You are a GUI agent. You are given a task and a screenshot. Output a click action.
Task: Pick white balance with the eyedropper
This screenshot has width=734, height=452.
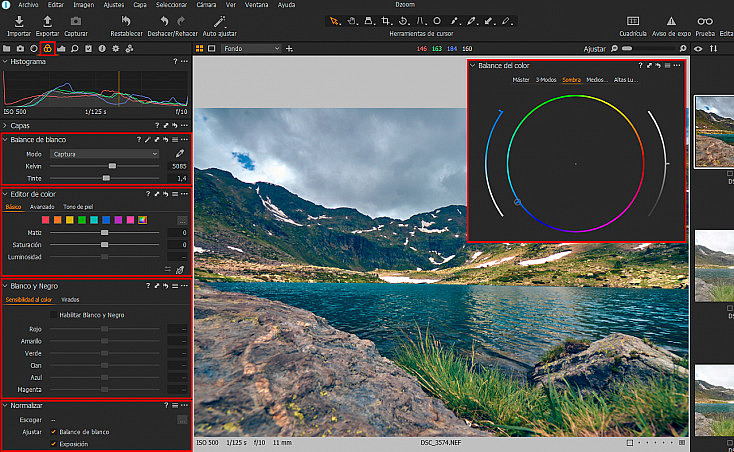click(x=180, y=153)
